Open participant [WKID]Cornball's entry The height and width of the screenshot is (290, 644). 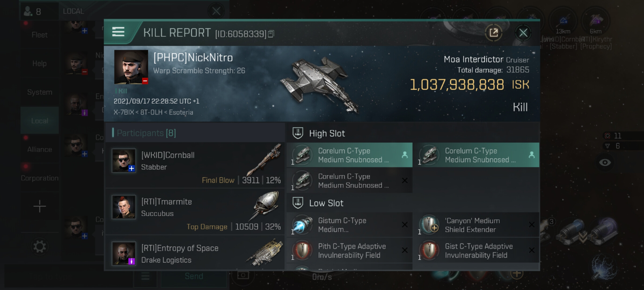tap(195, 165)
